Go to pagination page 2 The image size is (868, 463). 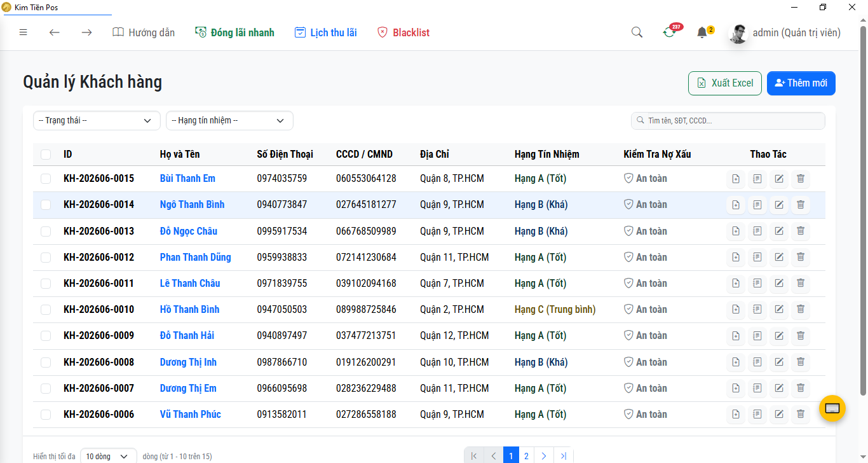[x=526, y=455]
